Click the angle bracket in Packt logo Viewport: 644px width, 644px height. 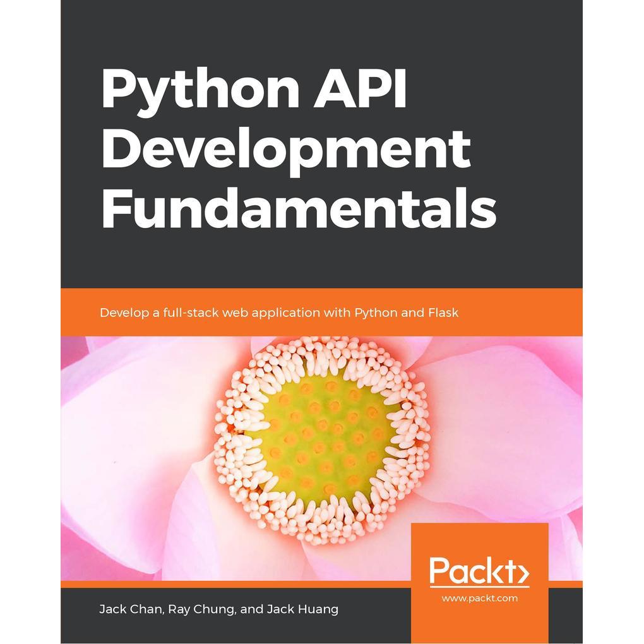[x=523, y=574]
